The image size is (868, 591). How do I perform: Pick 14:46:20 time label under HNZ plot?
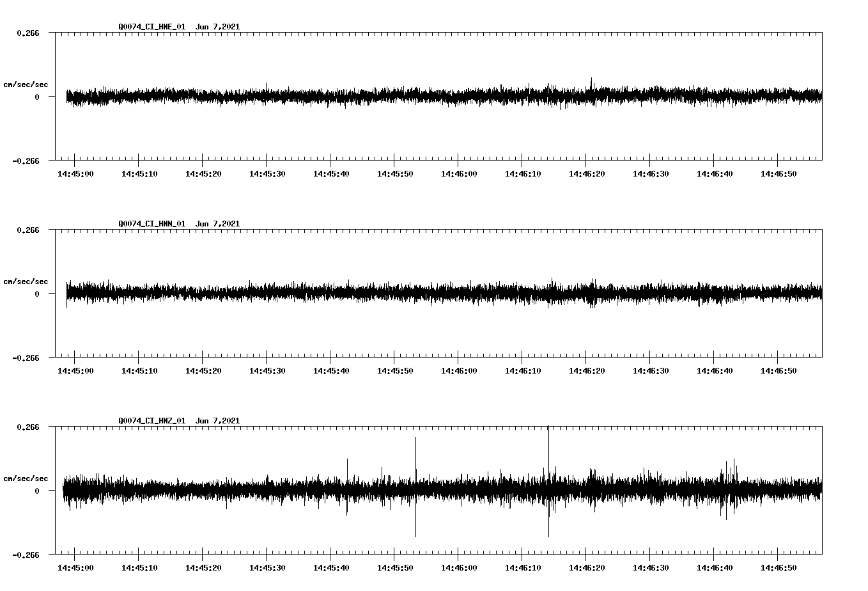(587, 568)
